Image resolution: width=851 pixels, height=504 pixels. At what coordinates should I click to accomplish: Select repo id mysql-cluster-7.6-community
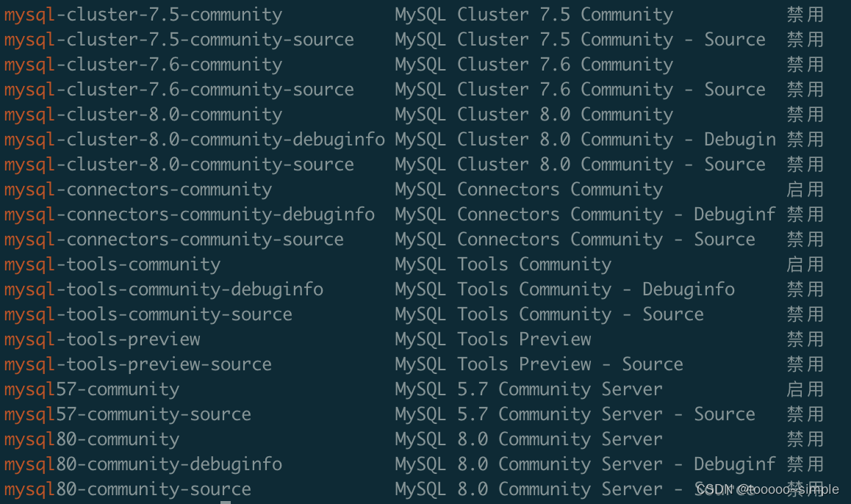[143, 65]
